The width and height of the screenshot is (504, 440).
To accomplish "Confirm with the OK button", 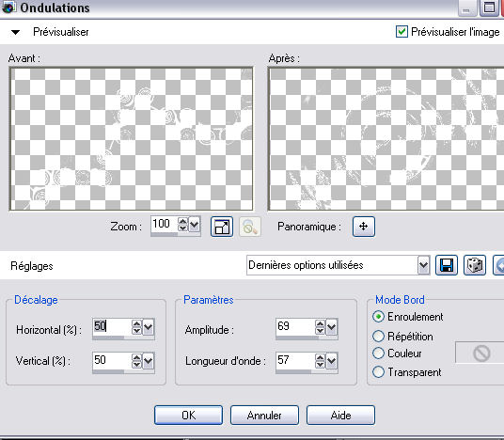I will 188,416.
